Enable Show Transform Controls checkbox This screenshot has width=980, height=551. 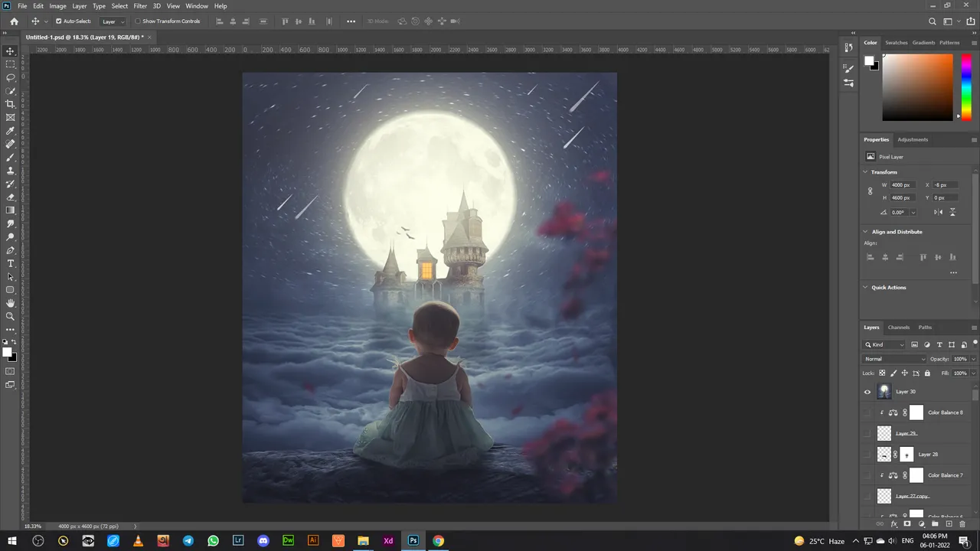(138, 21)
